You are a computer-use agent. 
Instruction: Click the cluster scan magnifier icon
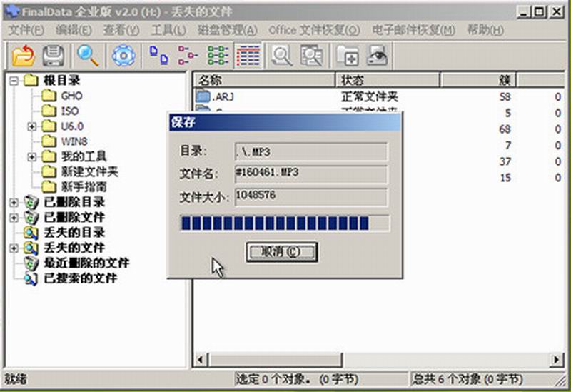click(x=311, y=56)
